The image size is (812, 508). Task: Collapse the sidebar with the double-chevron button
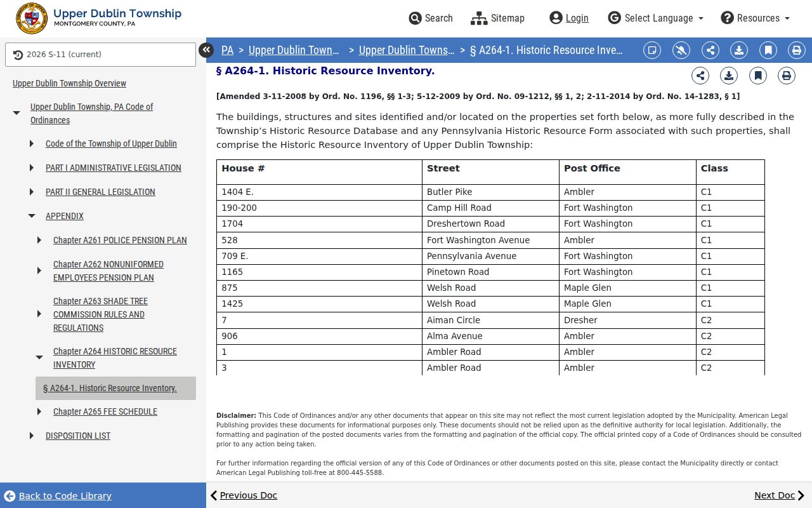(206, 50)
